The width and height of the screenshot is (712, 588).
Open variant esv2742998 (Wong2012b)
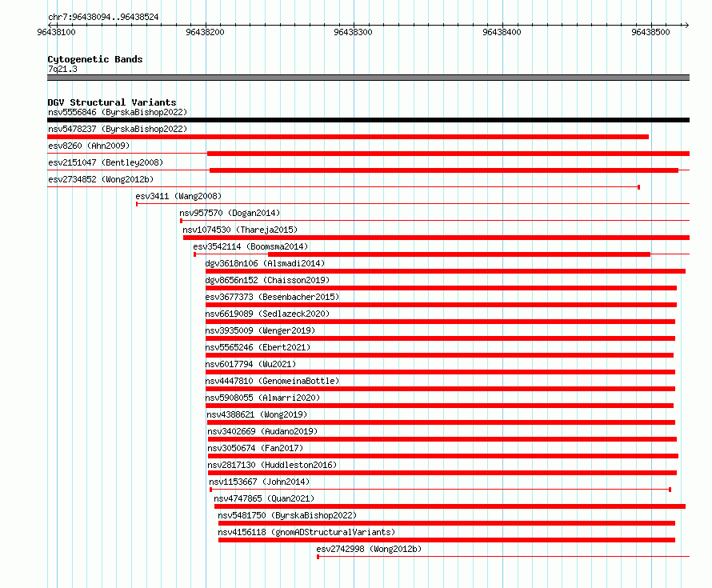coord(369,549)
